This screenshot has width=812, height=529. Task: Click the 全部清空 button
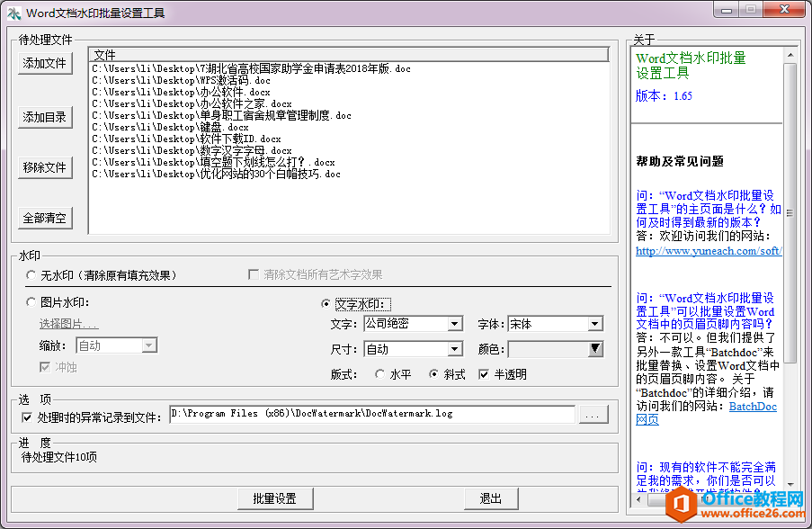pos(45,218)
